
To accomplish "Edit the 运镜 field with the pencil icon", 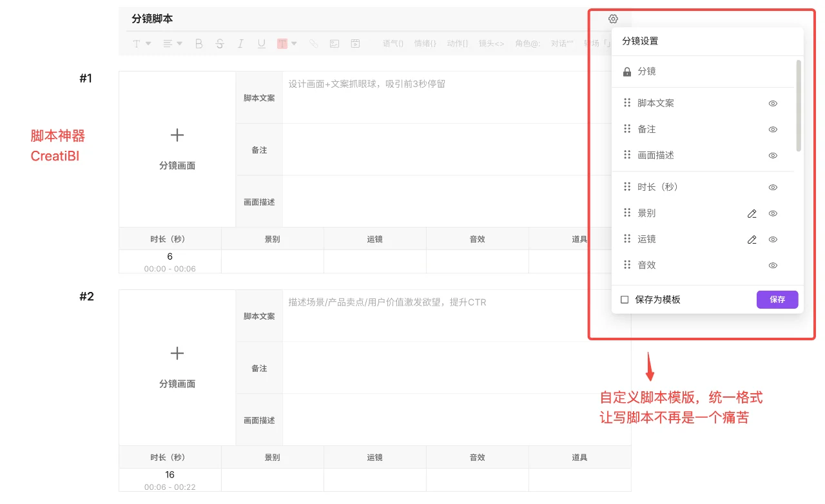I will [x=752, y=239].
